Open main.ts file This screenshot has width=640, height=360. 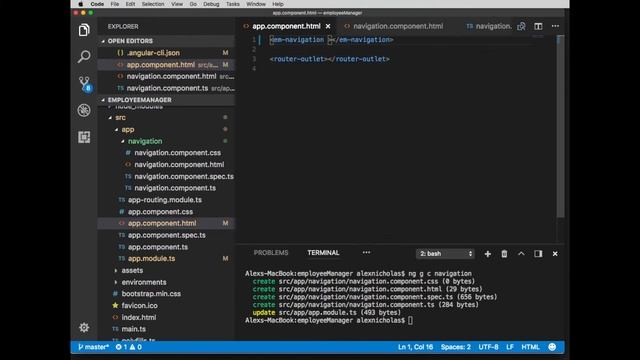pos(167,329)
